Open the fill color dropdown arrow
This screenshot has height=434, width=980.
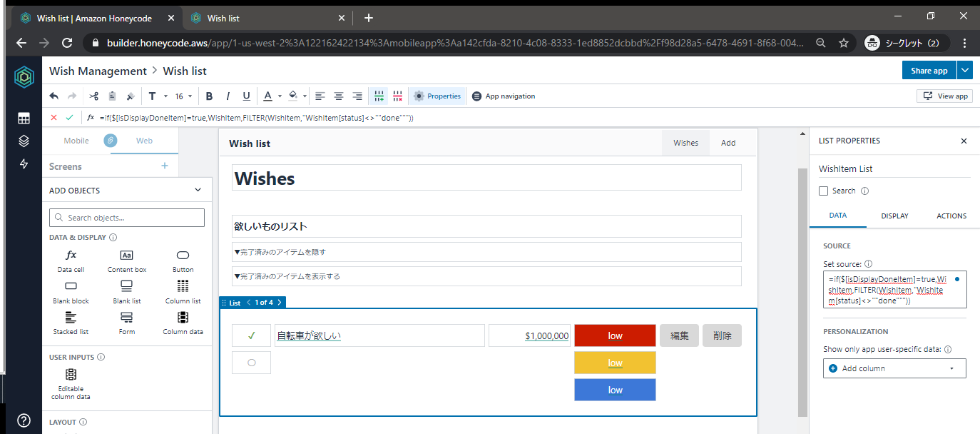(x=305, y=96)
